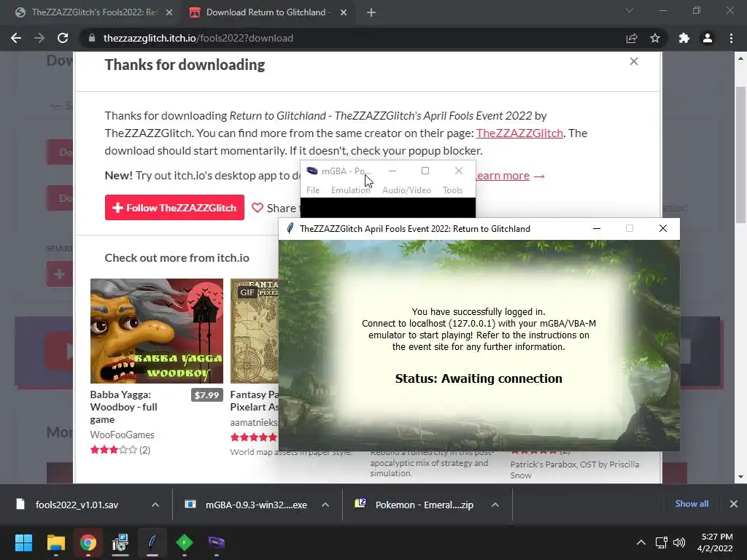This screenshot has width=747, height=560.
Task: Open a new browser tab
Action: (x=371, y=12)
